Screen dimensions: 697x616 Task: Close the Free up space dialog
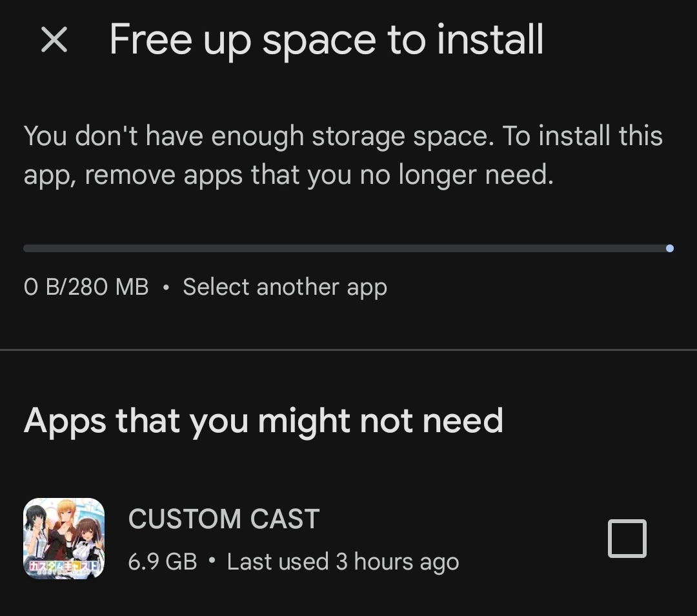click(x=54, y=40)
